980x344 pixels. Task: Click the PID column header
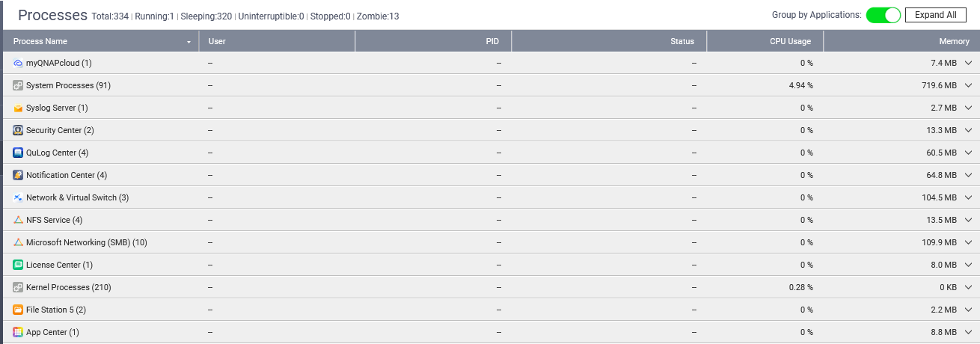click(x=492, y=41)
